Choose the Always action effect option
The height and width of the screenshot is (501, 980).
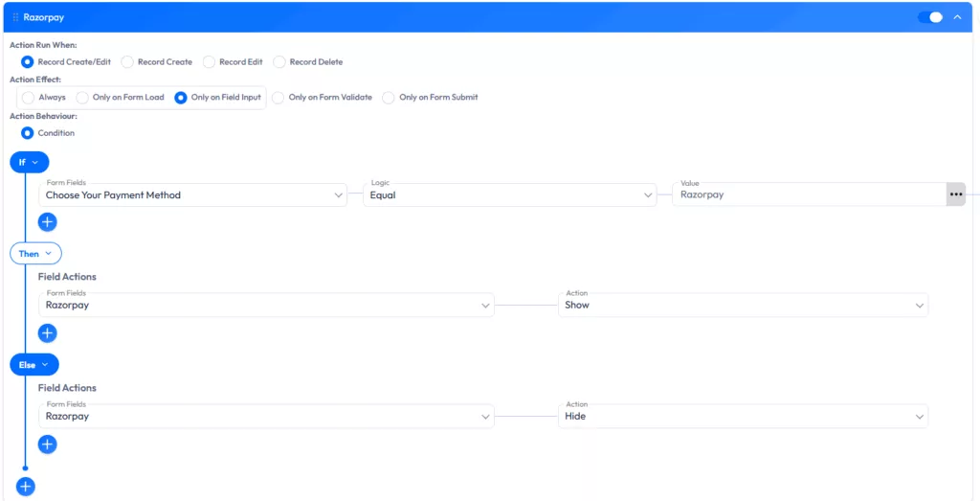coord(29,98)
